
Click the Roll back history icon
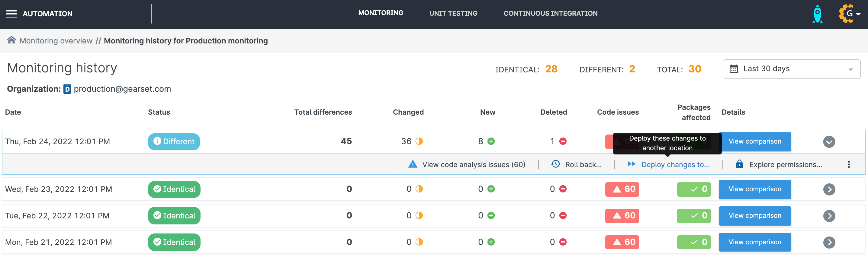tap(555, 164)
